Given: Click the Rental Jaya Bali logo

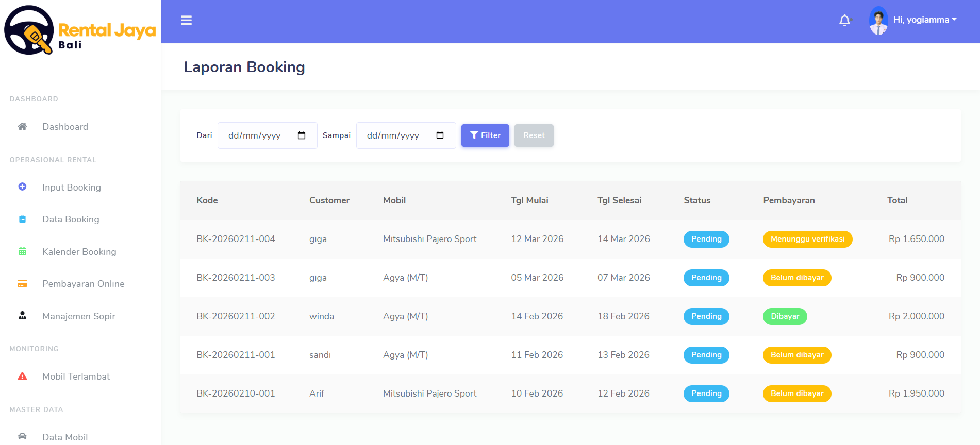Looking at the screenshot, I should coord(80,31).
